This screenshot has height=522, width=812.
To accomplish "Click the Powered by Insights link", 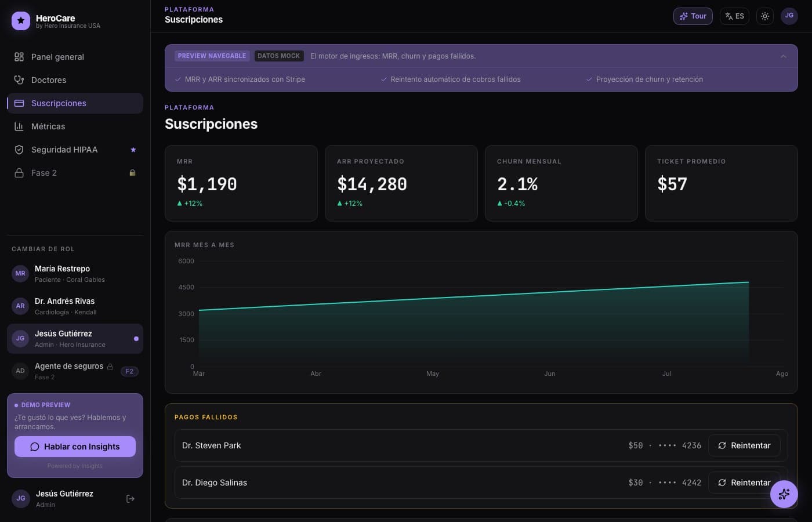I will pos(75,466).
